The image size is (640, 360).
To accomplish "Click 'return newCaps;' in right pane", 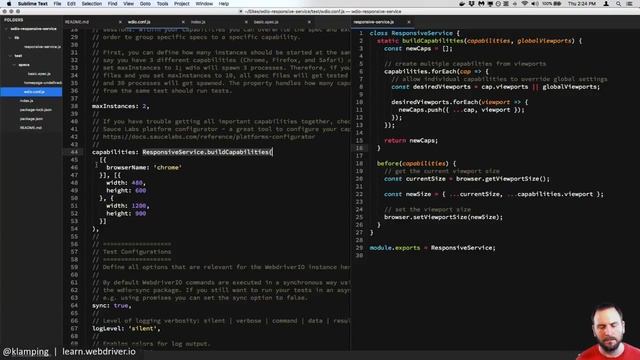I will click(411, 140).
